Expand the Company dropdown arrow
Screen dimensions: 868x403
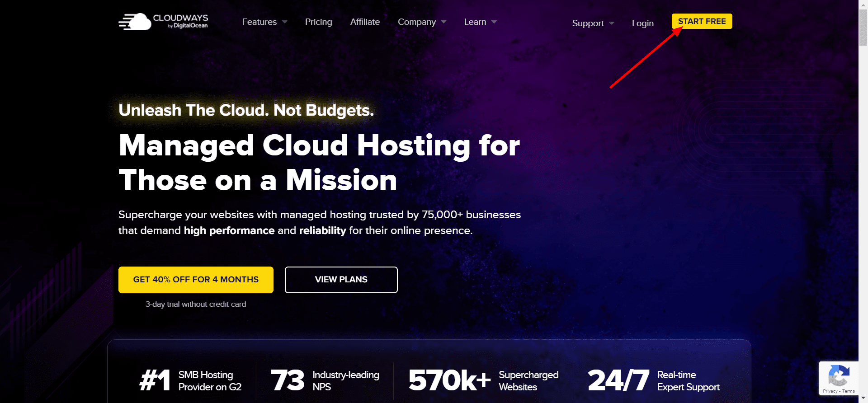[444, 22]
